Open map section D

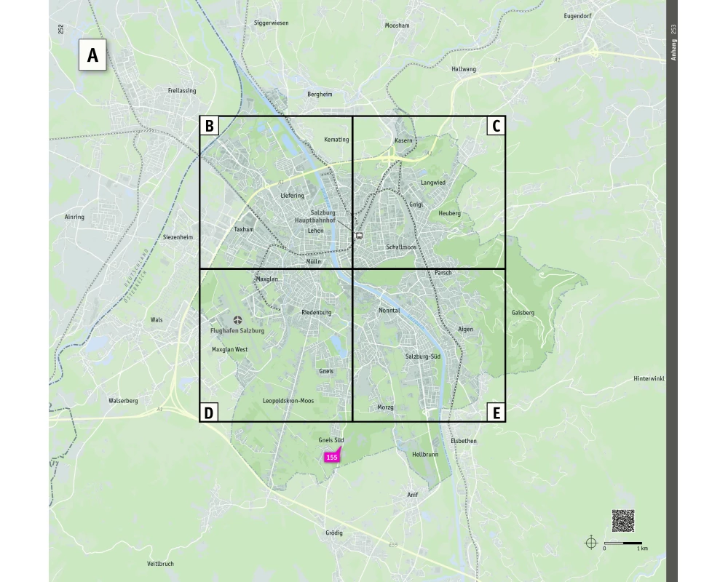click(209, 412)
